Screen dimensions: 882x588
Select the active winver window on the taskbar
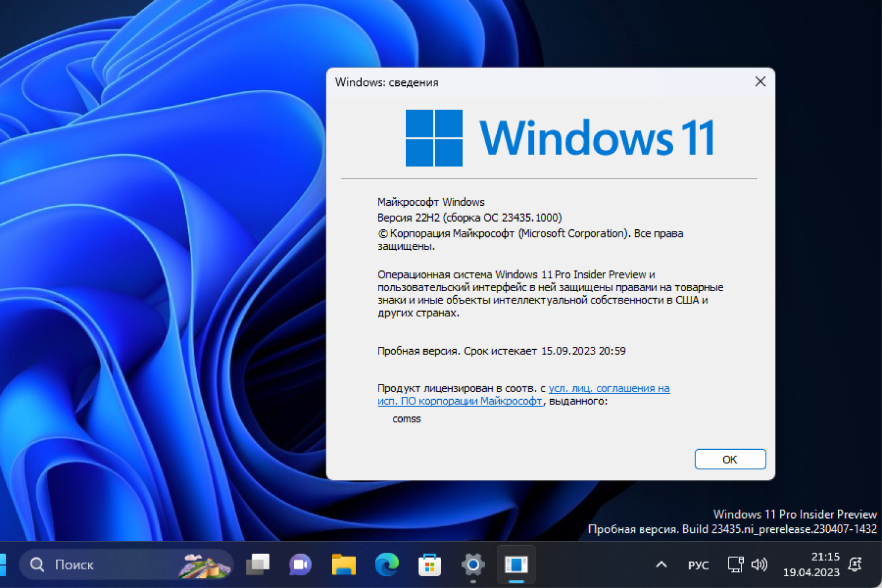(x=516, y=564)
